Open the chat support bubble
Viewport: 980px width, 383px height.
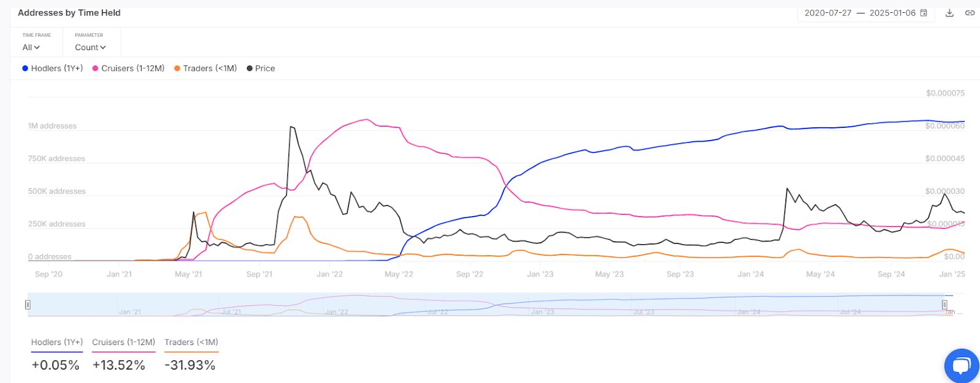click(961, 366)
